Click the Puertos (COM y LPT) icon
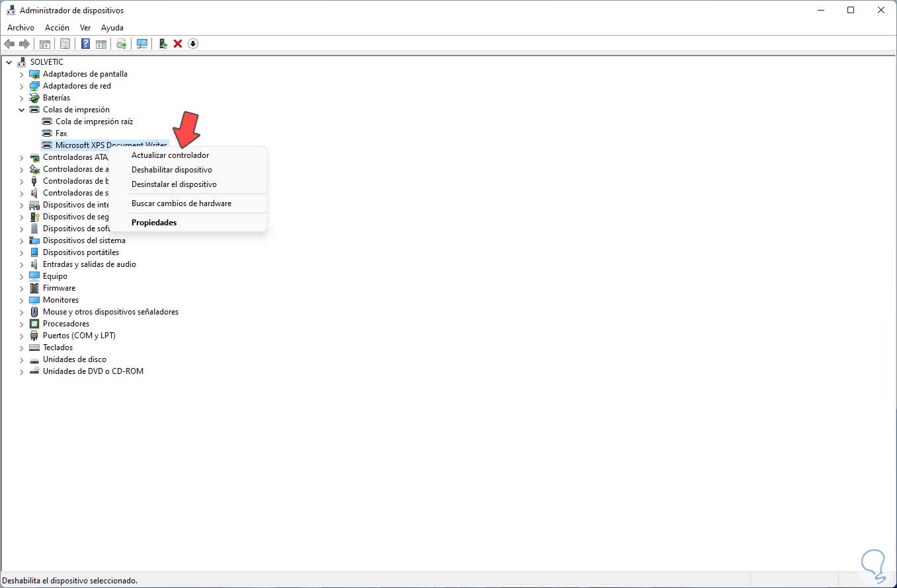This screenshot has width=897, height=588. click(x=34, y=336)
